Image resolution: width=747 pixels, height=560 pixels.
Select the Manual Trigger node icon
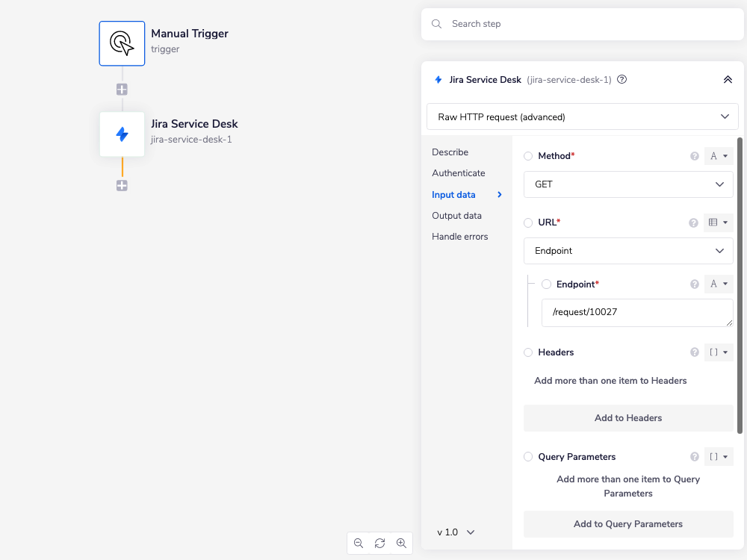122,43
